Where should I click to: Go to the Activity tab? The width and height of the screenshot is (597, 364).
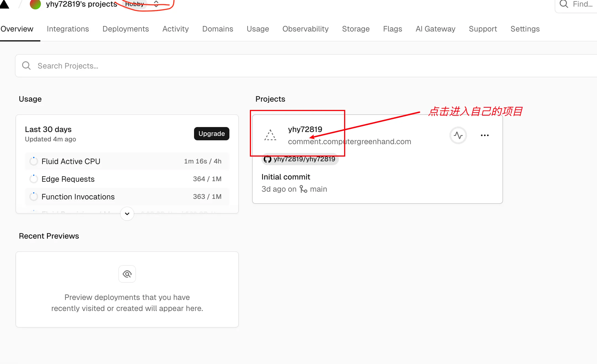pyautogui.click(x=176, y=29)
